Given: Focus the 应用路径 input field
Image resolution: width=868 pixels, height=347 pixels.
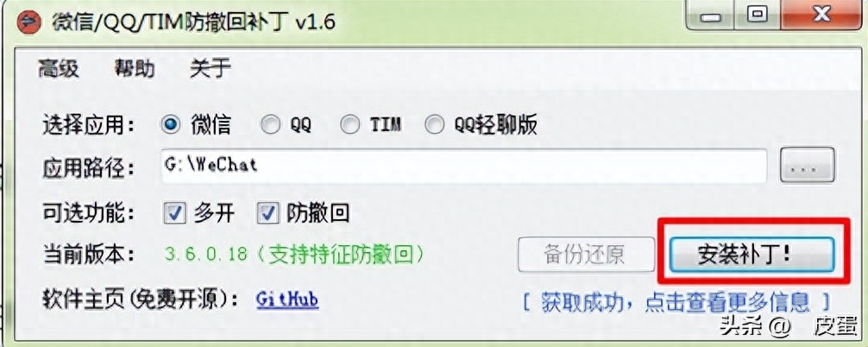Looking at the screenshot, I should pos(464,166).
